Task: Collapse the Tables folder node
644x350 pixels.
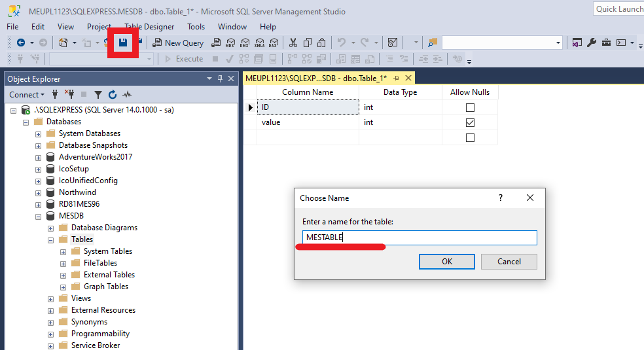Action: [x=50, y=240]
